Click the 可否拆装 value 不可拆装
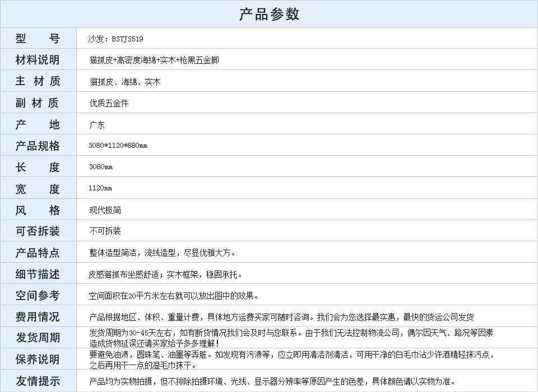The image size is (538, 392). point(105,231)
